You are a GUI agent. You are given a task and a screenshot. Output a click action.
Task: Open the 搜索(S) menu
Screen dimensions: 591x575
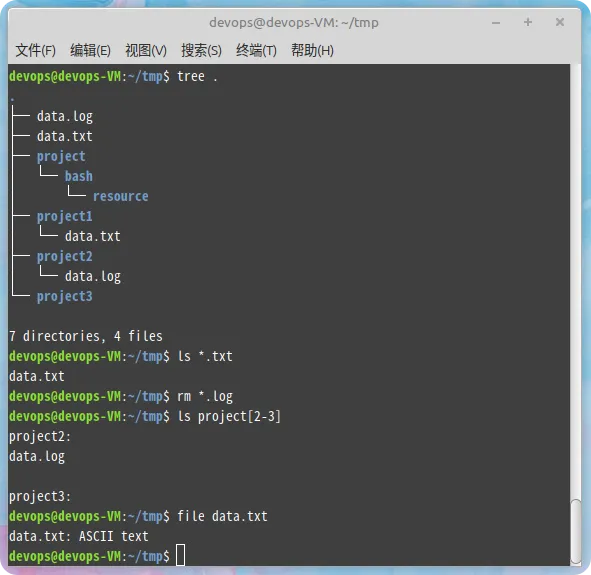click(x=201, y=50)
